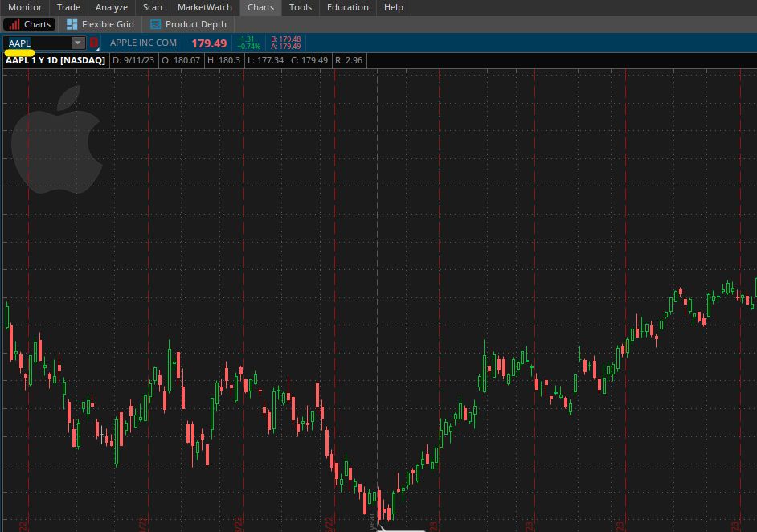
Task: Click the bid/ask quote B: 179.48
Action: 285,39
